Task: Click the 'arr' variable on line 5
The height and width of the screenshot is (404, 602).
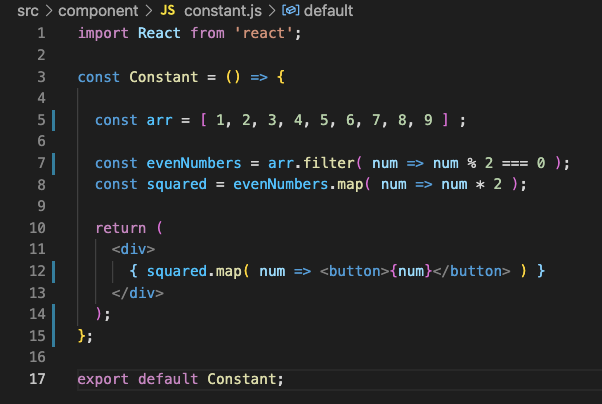Action: (x=159, y=120)
